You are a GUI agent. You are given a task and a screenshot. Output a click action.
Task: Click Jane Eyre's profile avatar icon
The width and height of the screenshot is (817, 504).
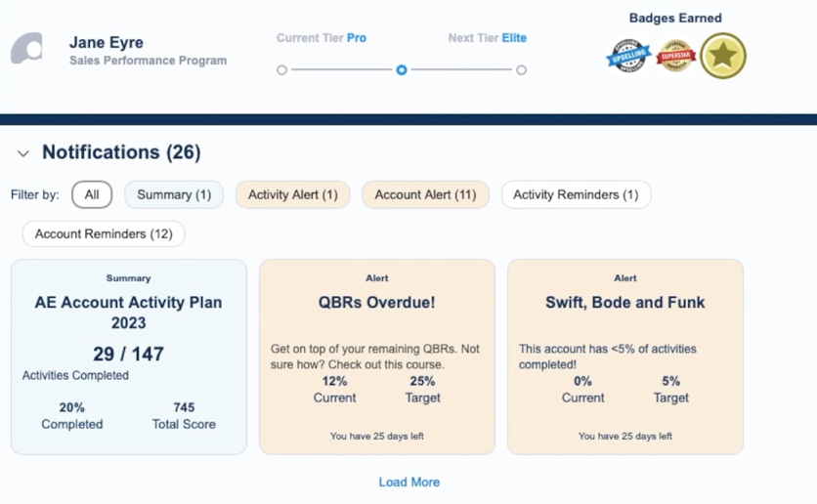pos(27,49)
